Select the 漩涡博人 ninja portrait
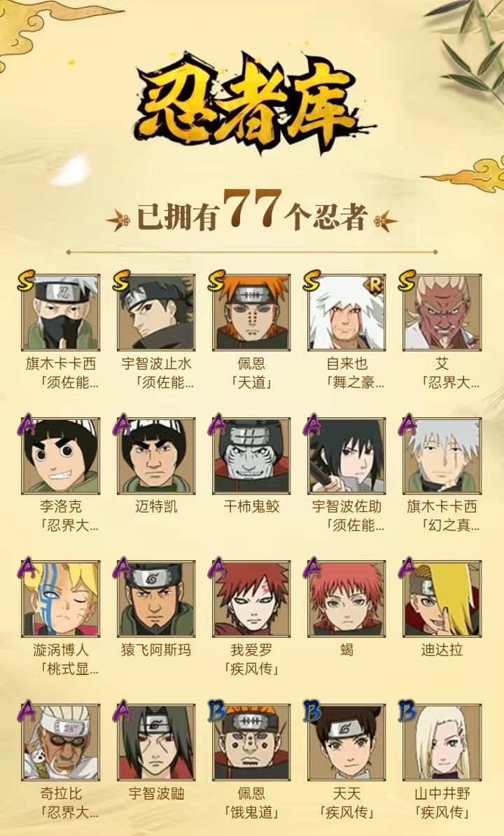This screenshot has width=504, height=836. click(61, 599)
